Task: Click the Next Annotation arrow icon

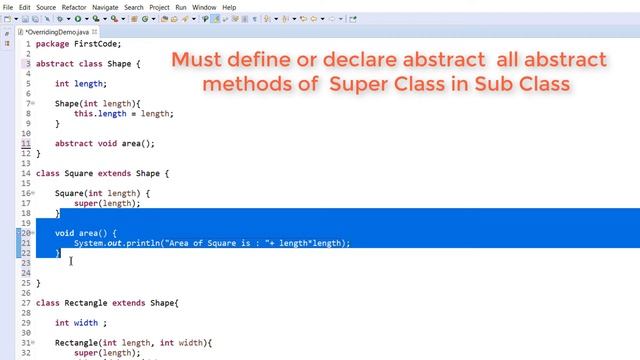Action: point(267,19)
